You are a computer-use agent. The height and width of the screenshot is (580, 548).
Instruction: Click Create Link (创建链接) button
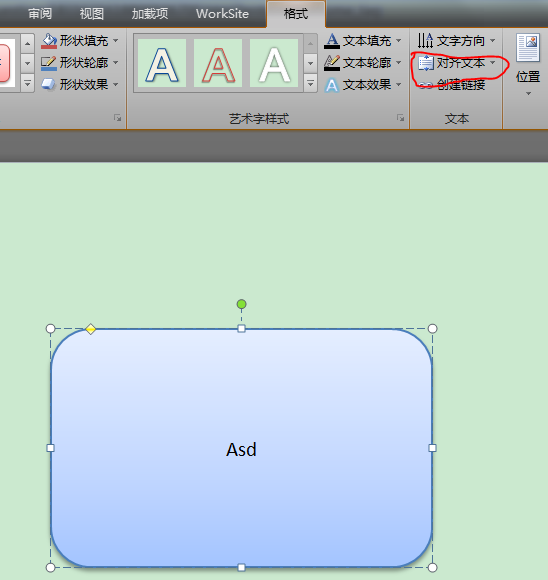pos(452,85)
